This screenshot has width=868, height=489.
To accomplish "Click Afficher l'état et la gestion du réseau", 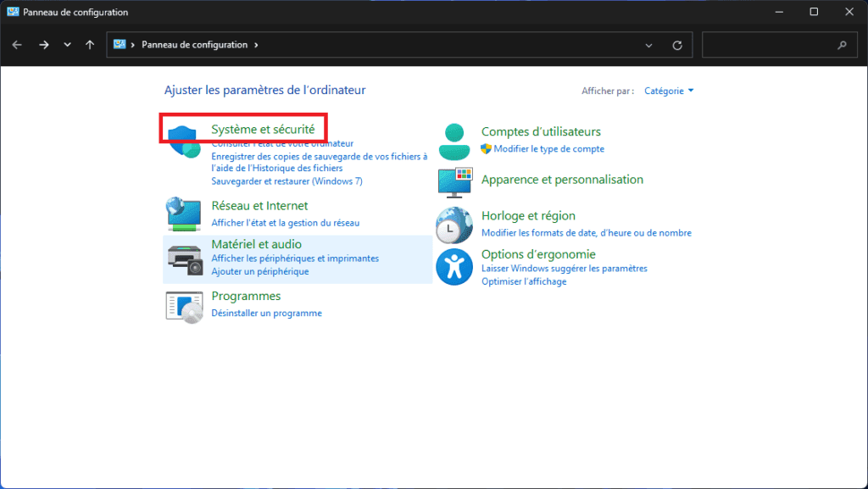I will click(285, 223).
